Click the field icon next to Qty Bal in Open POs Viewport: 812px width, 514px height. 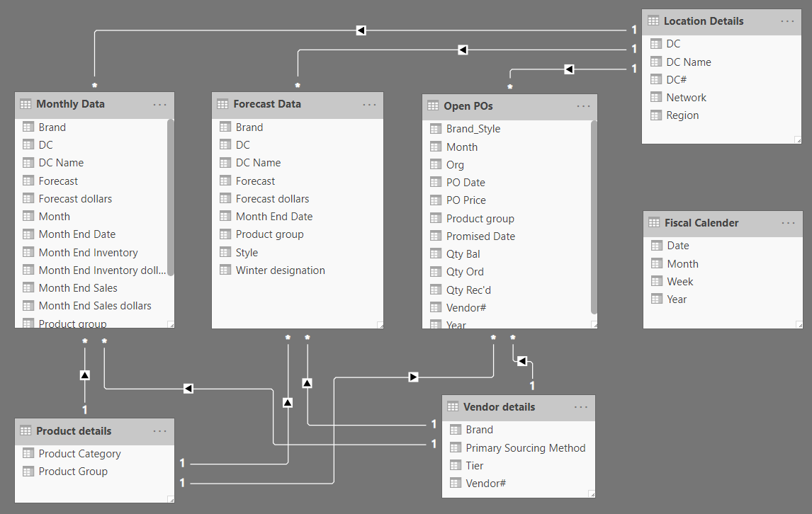tap(436, 253)
